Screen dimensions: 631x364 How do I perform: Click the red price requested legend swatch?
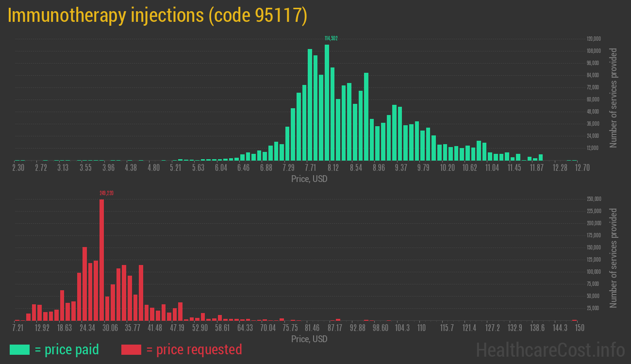(x=131, y=349)
